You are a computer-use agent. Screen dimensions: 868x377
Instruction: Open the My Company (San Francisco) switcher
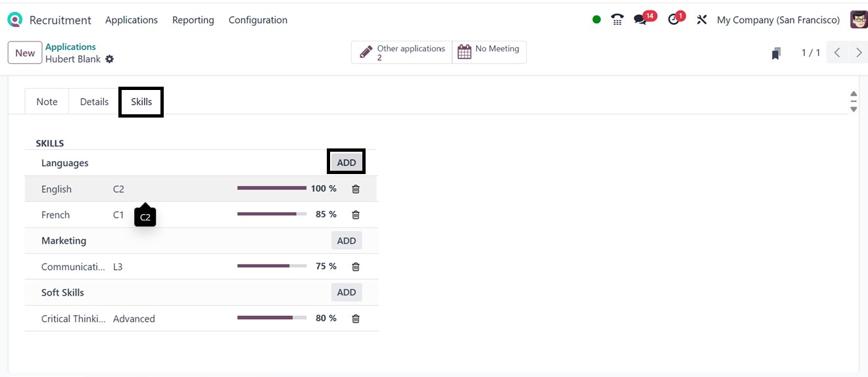point(778,20)
